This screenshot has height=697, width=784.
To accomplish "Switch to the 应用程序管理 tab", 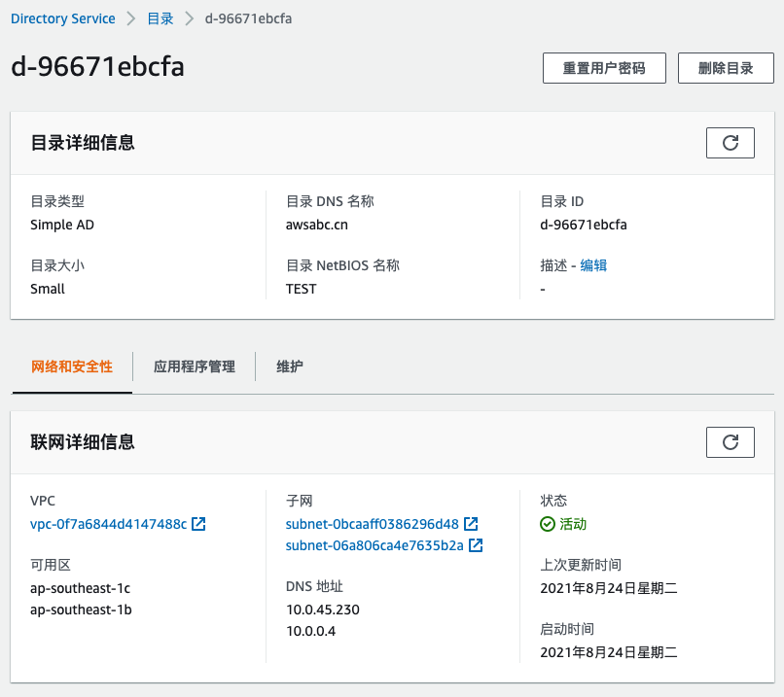I will click(x=194, y=366).
